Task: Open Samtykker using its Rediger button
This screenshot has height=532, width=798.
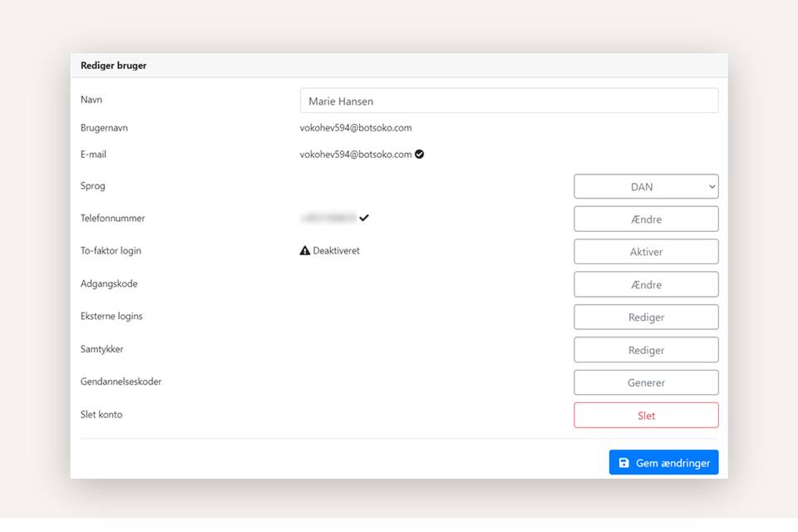Action: (x=646, y=350)
